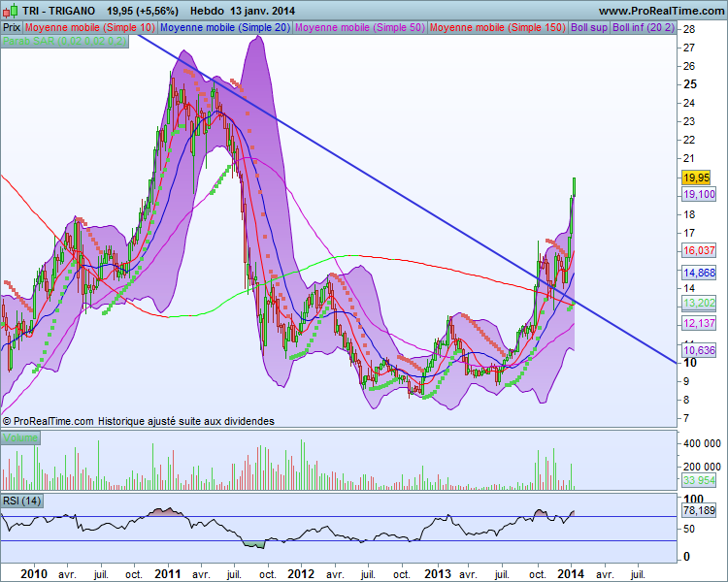Click the 25 price level on scale

coord(690,84)
